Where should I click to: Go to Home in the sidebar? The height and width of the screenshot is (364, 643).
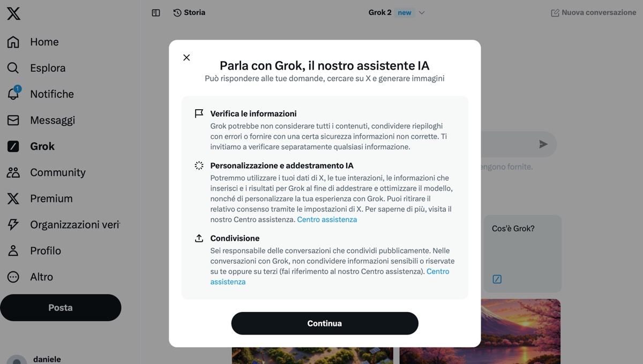click(x=33, y=42)
